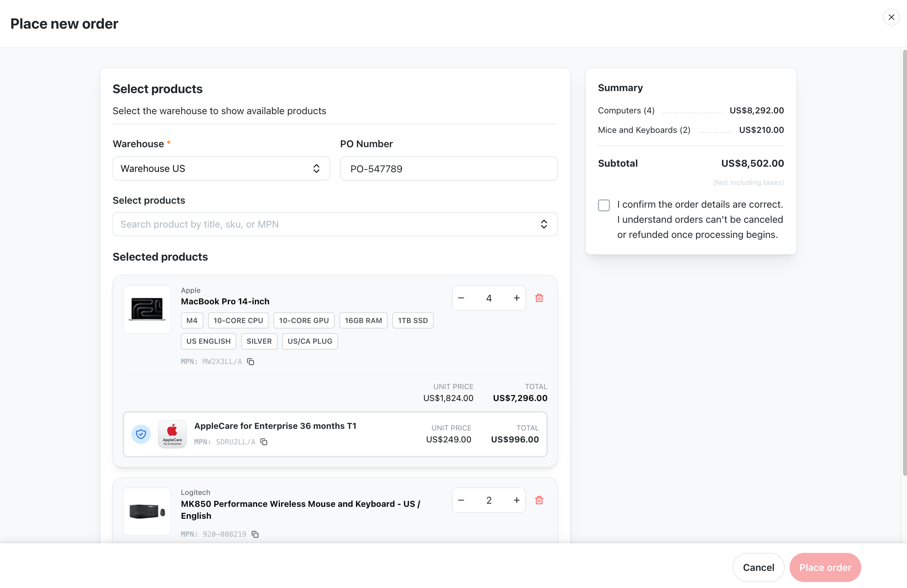Viewport: 907px width, 588px height.
Task: Click the 1TB SSD spec tag
Action: pyautogui.click(x=413, y=320)
